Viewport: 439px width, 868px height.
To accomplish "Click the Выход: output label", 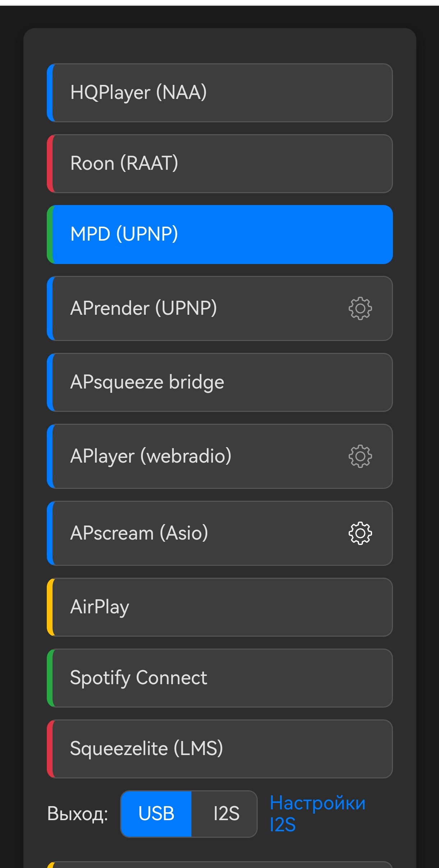I will click(78, 814).
